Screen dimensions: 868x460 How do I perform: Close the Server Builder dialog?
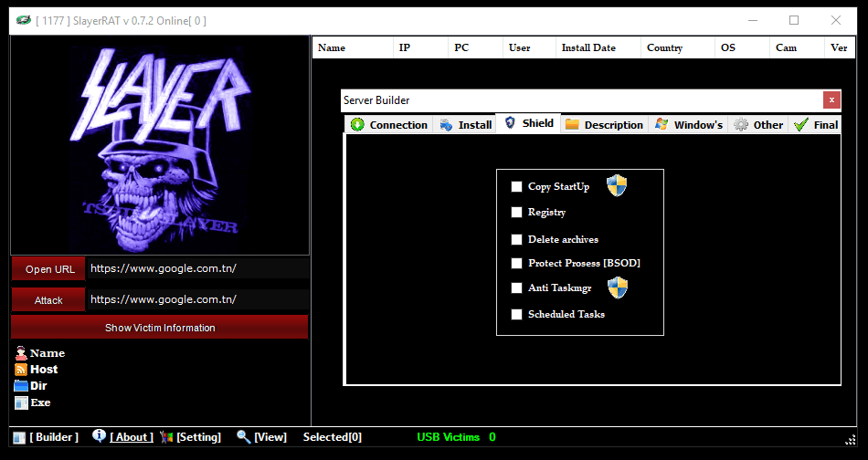831,100
